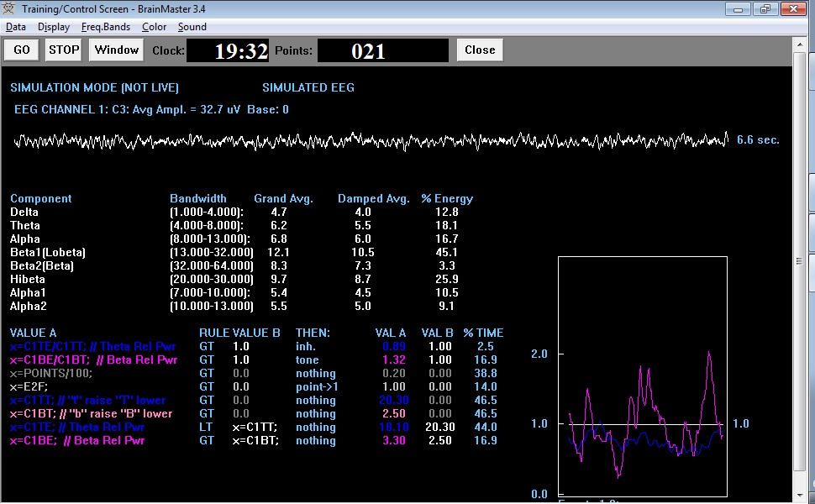
Task: Click the simulated EEG waveform trace
Action: click(x=371, y=140)
